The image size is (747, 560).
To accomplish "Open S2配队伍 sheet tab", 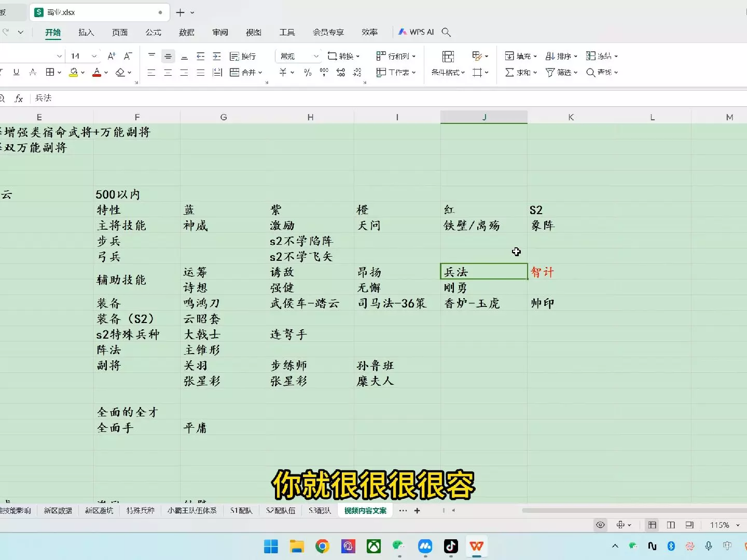I will click(x=281, y=511).
